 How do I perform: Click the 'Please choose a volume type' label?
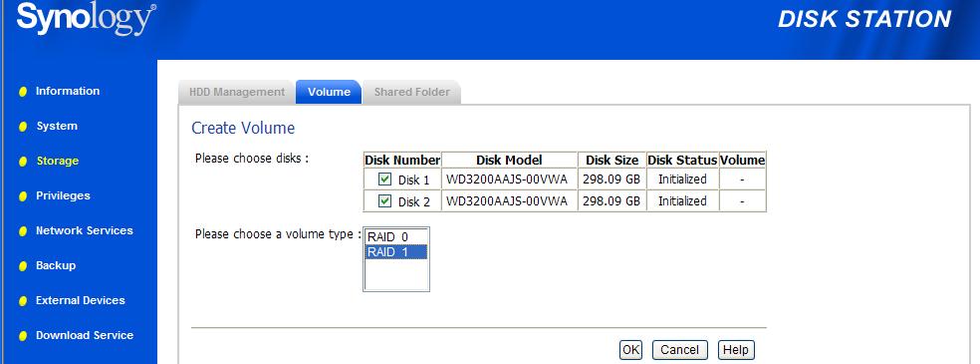coord(278,234)
